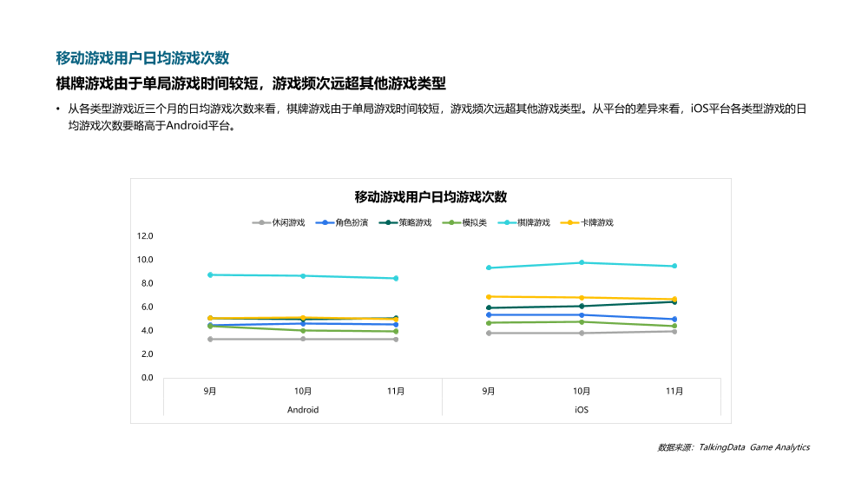Click the cyan 棋牌游戏 point at iOS 9月
868x489 pixels.
click(488, 268)
